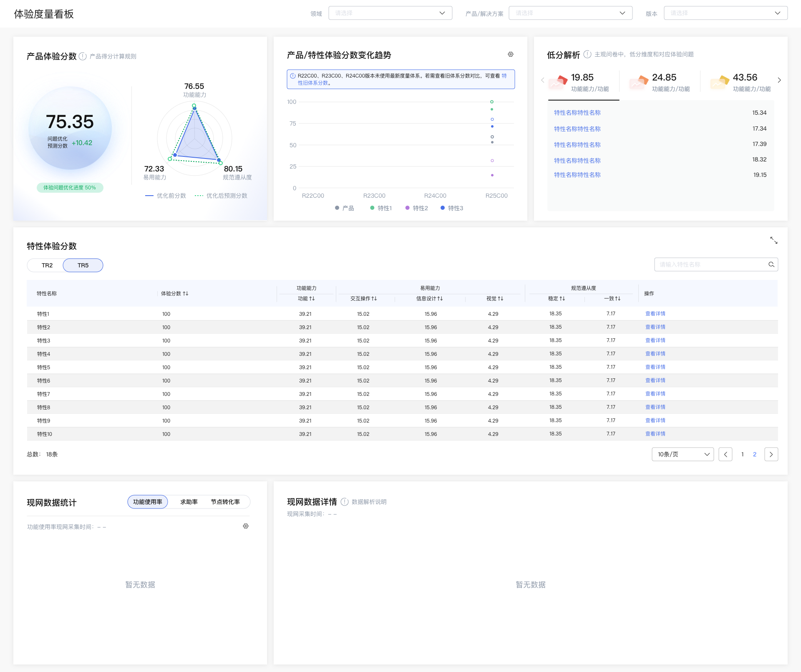Click info icon beside 产品体验分数
The image size is (801, 672).
tap(83, 56)
